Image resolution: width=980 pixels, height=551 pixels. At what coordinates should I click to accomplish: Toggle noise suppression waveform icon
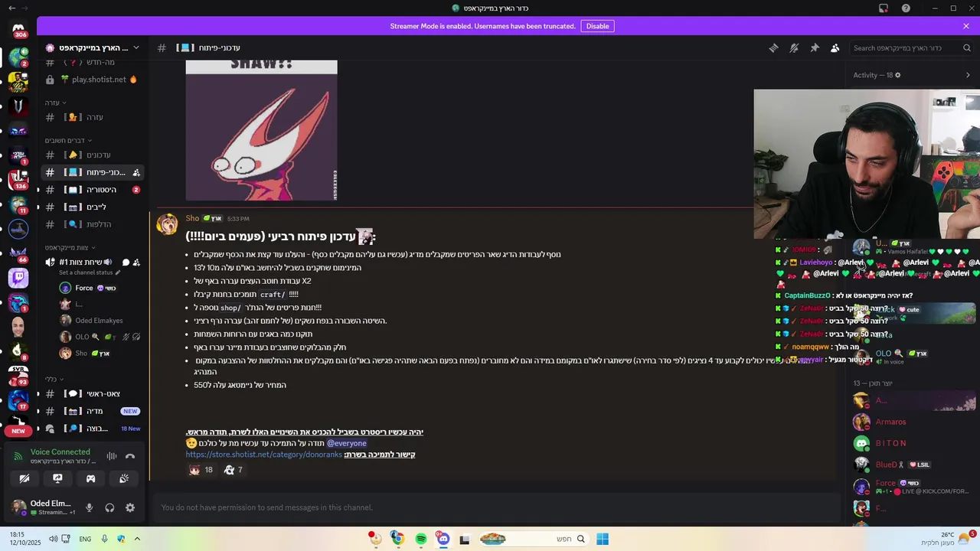coord(112,456)
